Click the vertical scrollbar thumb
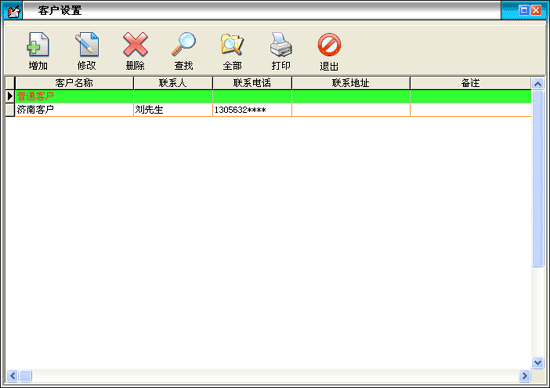The height and width of the screenshot is (388, 550). click(537, 178)
